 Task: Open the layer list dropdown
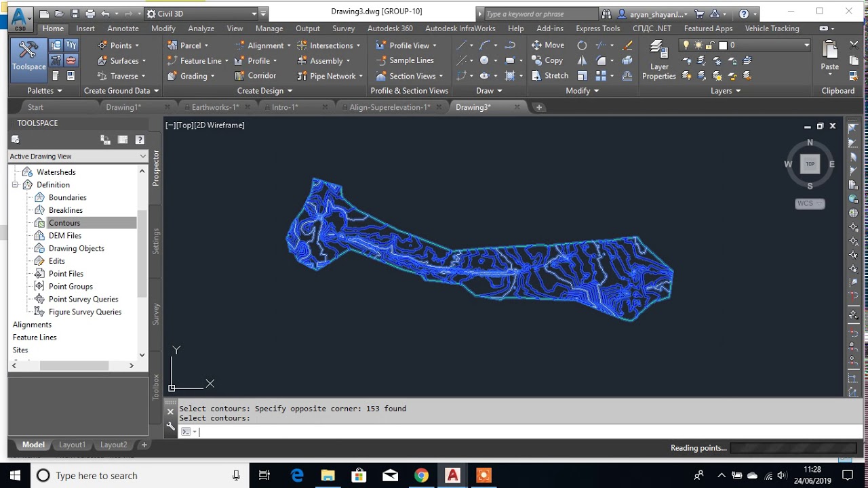click(806, 45)
